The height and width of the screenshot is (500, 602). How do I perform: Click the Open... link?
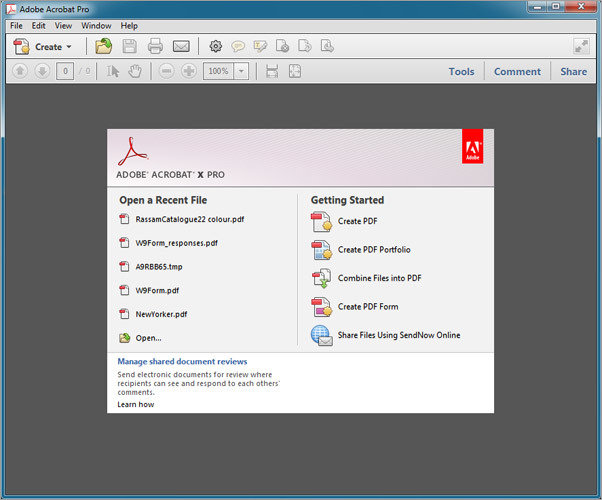149,338
